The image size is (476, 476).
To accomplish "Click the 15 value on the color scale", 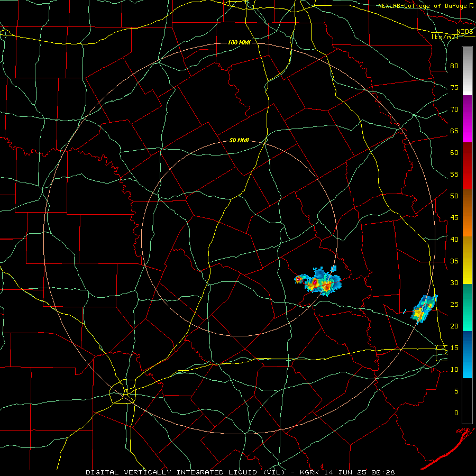I will tap(454, 348).
